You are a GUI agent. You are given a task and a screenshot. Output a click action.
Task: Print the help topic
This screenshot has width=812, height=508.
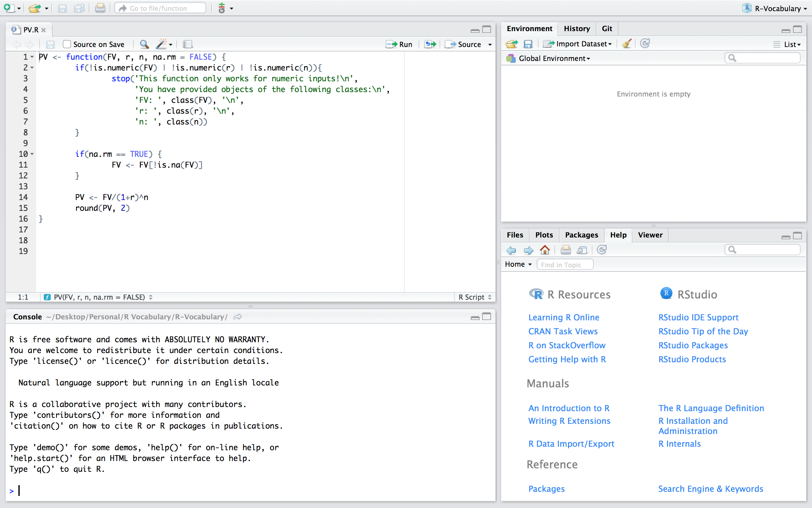[x=566, y=250]
